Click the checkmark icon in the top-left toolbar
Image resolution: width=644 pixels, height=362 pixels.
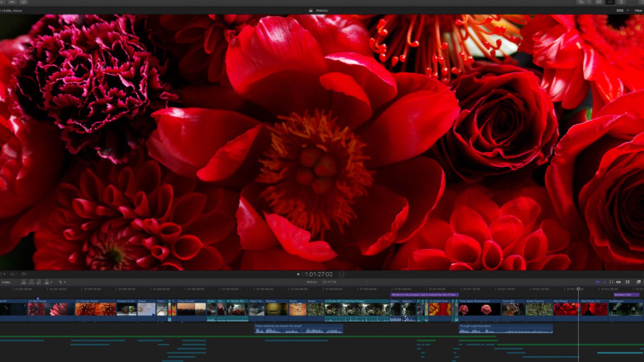click(x=24, y=2)
